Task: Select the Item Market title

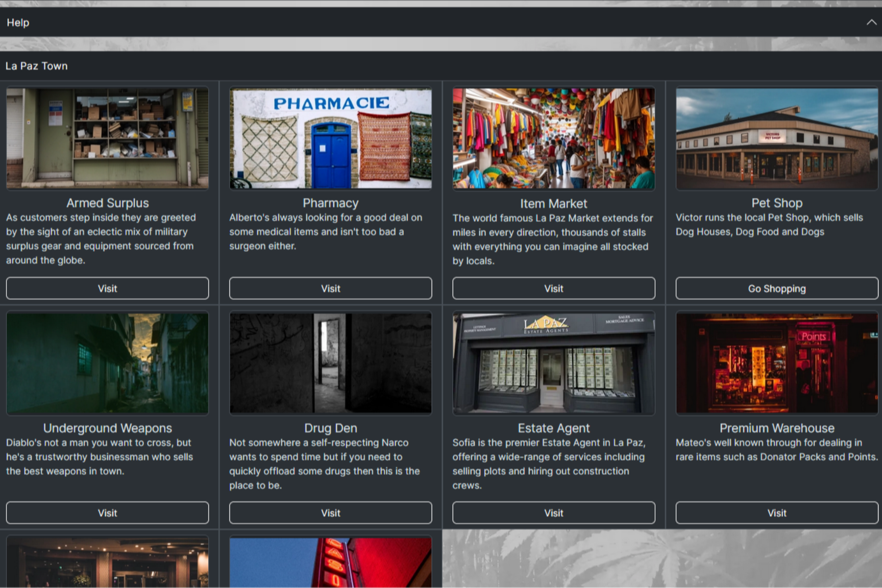Action: coord(554,203)
